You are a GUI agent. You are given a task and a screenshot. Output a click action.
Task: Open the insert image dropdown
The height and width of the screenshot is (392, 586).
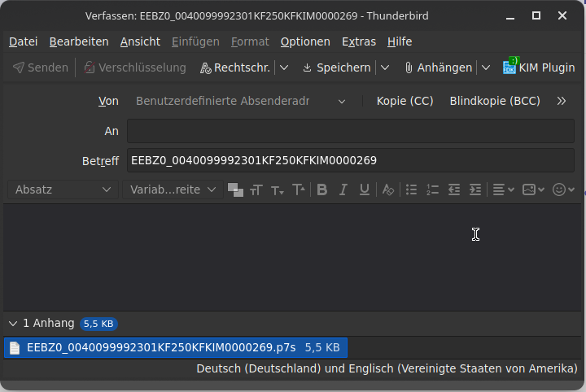[533, 190]
